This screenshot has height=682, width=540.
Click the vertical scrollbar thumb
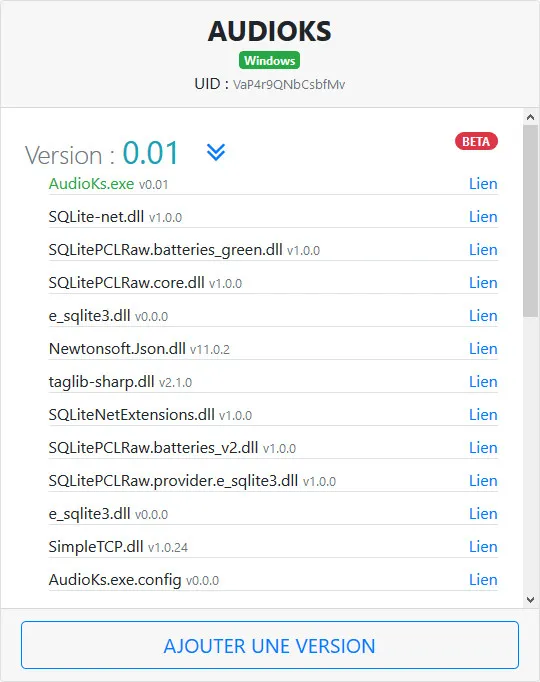530,221
